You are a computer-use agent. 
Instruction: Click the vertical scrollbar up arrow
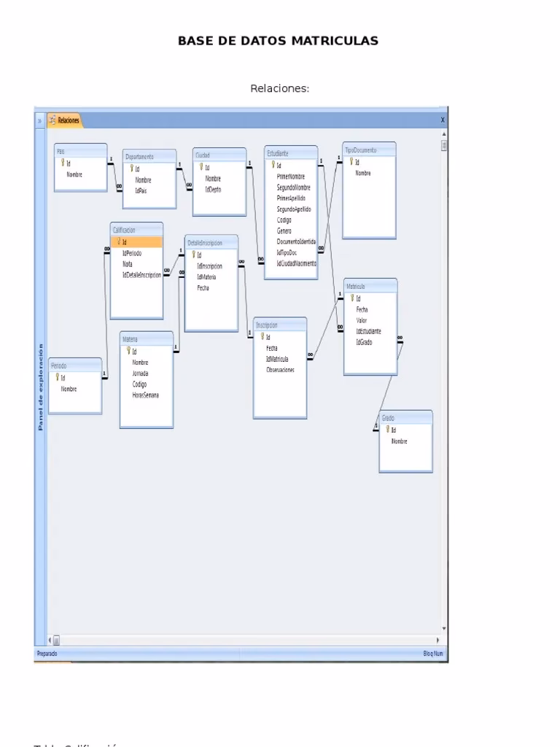click(x=444, y=134)
